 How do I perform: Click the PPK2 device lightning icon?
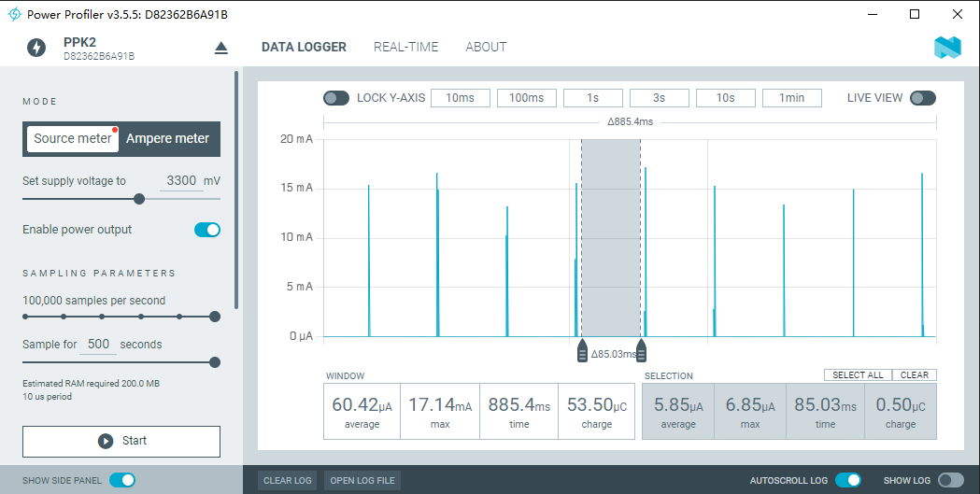click(36, 48)
